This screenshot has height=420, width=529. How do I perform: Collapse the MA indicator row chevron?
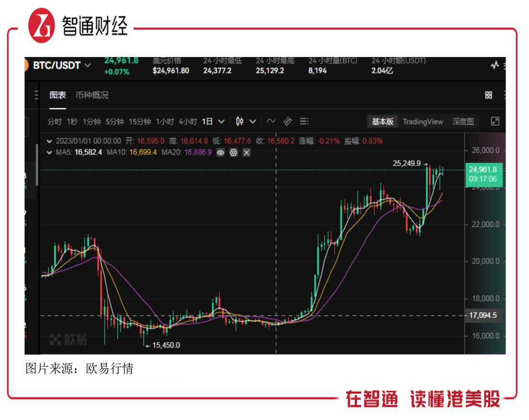49,153
